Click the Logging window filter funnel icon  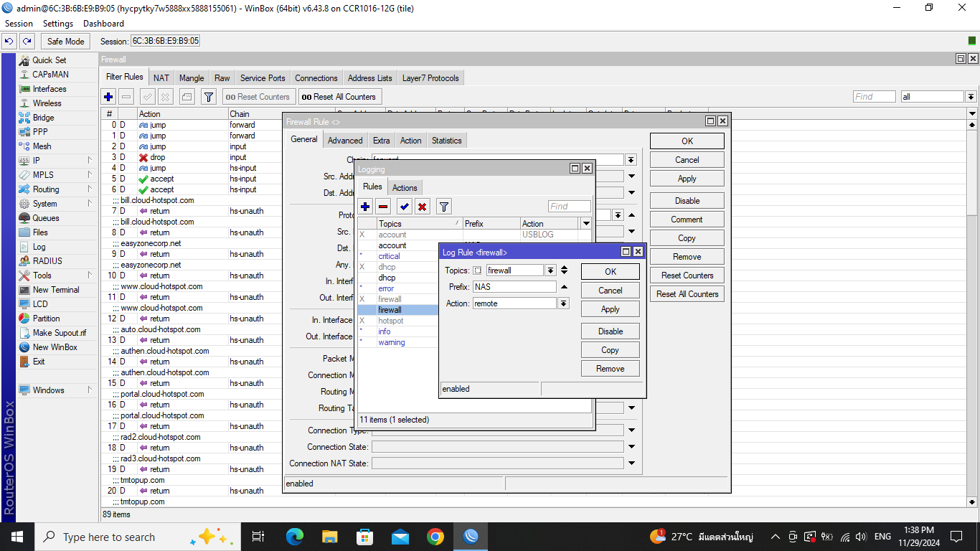pyautogui.click(x=444, y=207)
